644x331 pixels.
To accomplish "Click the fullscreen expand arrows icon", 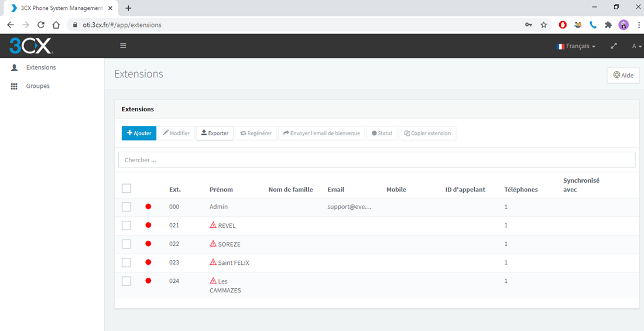I will click(x=614, y=46).
